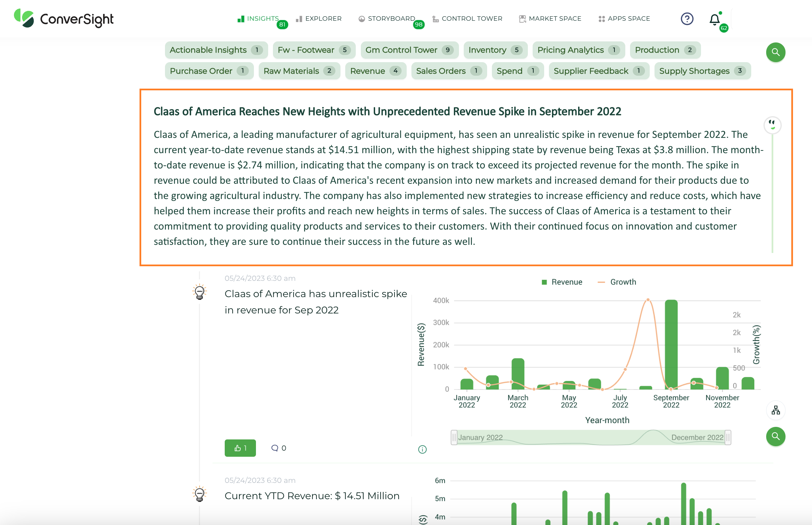Go to the Storyboard tab

tap(387, 19)
